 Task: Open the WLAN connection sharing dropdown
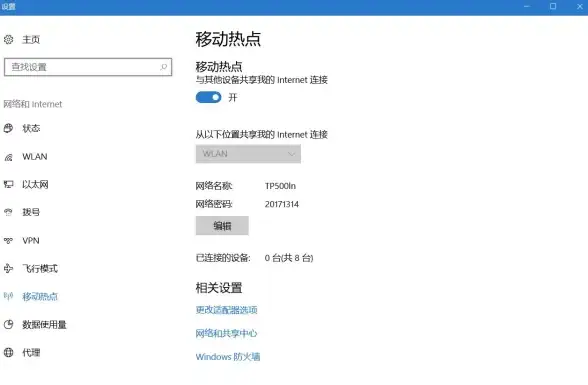(248, 154)
